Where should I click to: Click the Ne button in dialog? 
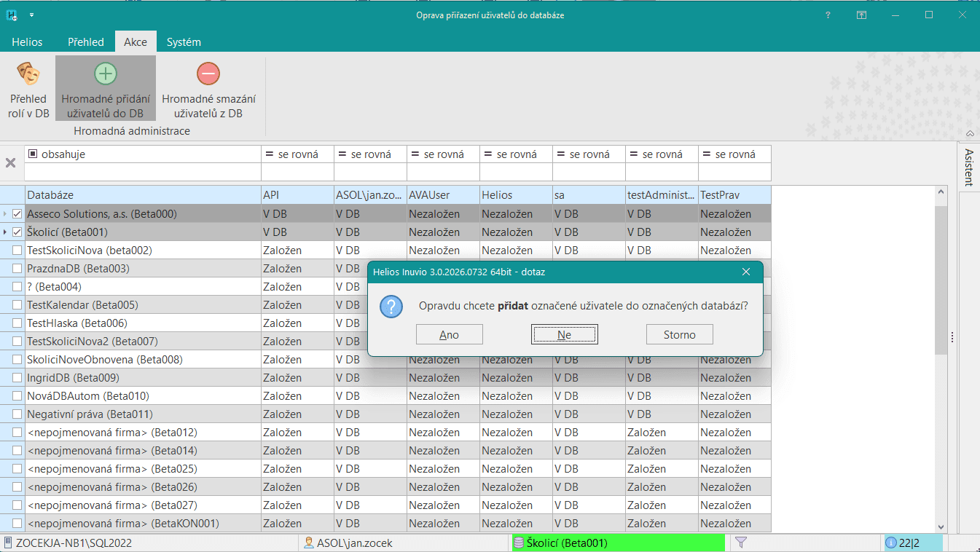565,335
